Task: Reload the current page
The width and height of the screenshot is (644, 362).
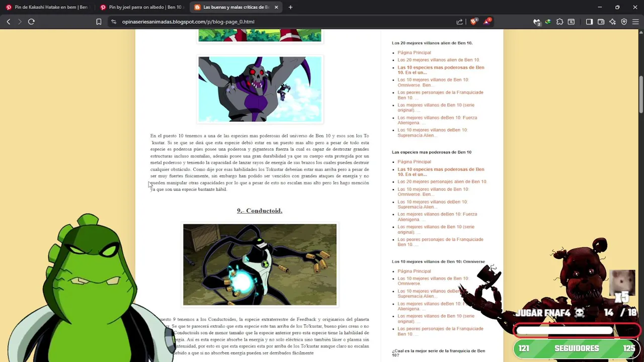Action: (31, 22)
